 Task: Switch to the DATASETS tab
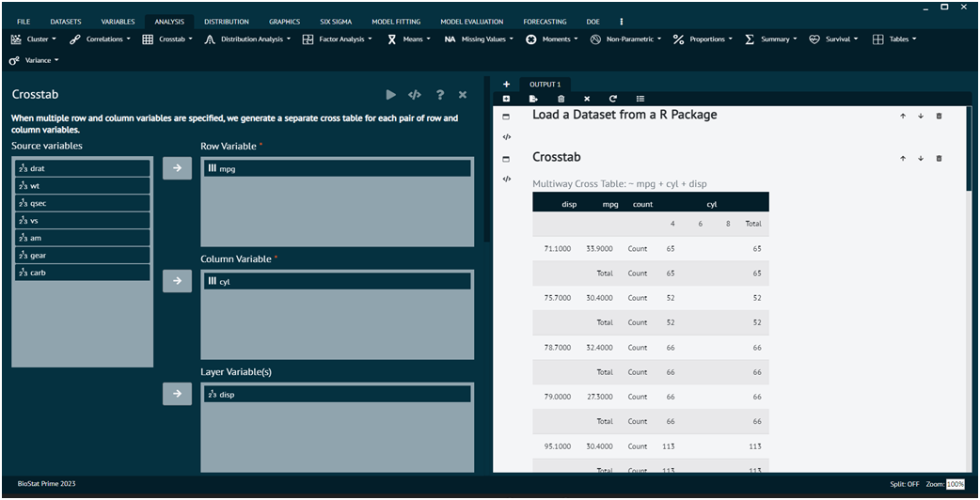click(x=66, y=22)
